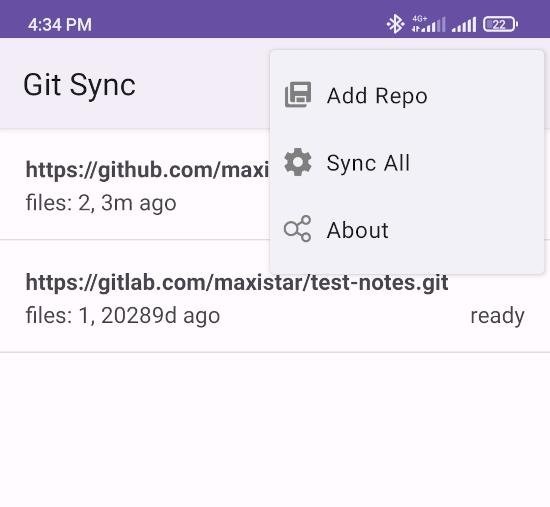Click the save-stack icon beside Add Repo
Viewport: 550px width, 507px height.
pyautogui.click(x=298, y=95)
